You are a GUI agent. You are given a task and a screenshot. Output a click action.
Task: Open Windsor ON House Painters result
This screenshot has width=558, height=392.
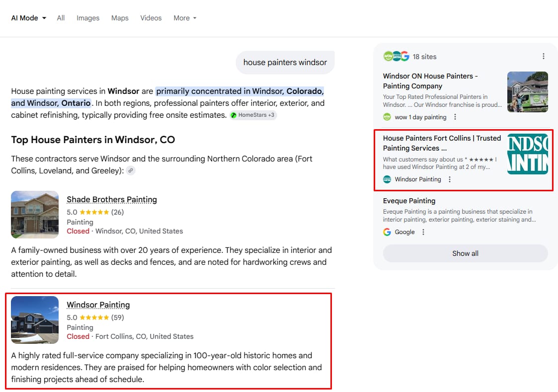[x=430, y=81]
